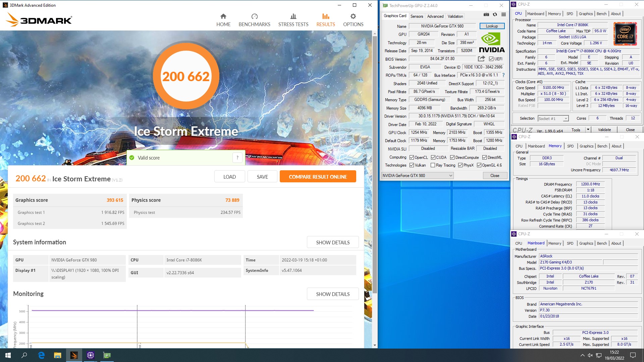Click the GPU-Z title bar app icon

click(385, 5)
